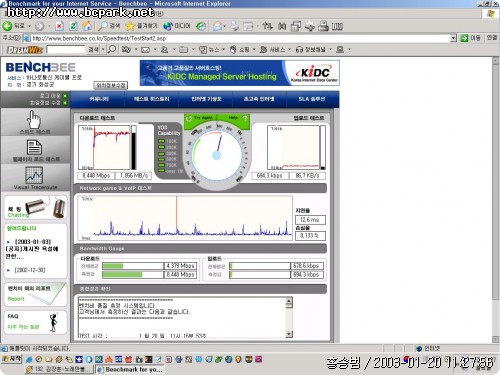Click the Try Again button on gauge

point(200,118)
